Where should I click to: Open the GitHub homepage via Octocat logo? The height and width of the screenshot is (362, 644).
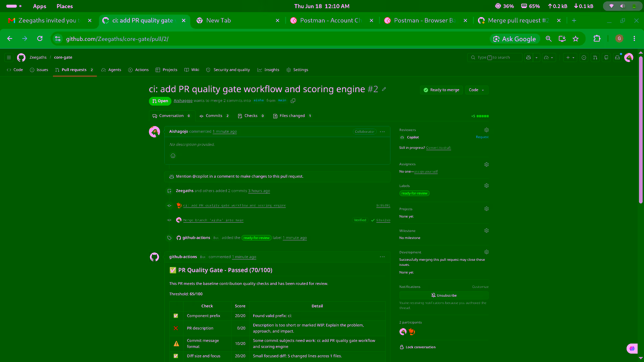(x=21, y=58)
